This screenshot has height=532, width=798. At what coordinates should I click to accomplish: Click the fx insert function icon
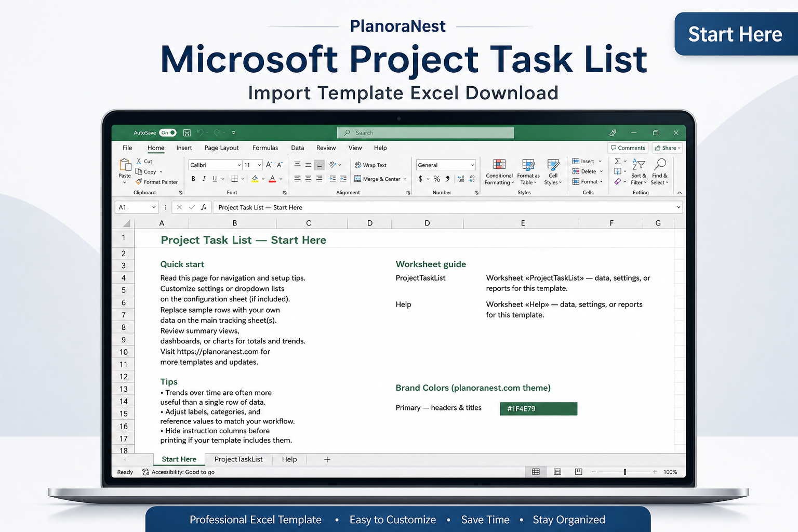204,207
